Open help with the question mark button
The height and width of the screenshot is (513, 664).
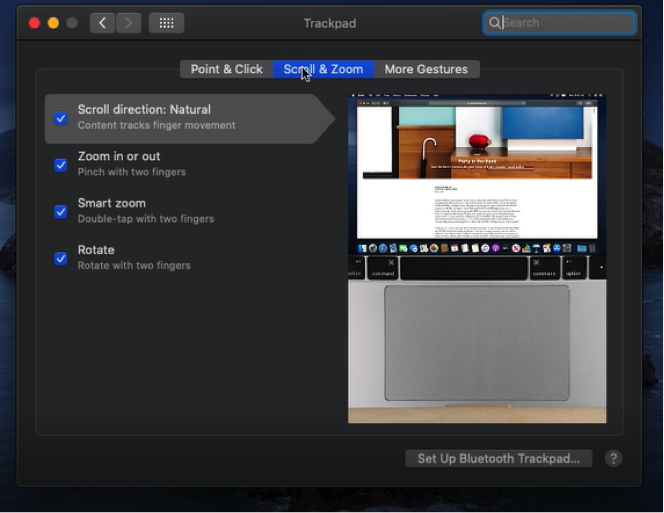pyautogui.click(x=614, y=458)
